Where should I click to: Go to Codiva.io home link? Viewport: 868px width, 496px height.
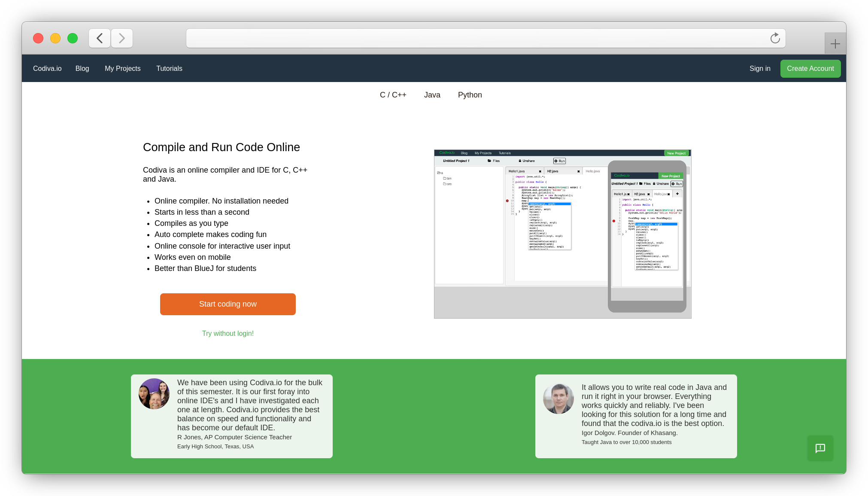[x=47, y=68]
